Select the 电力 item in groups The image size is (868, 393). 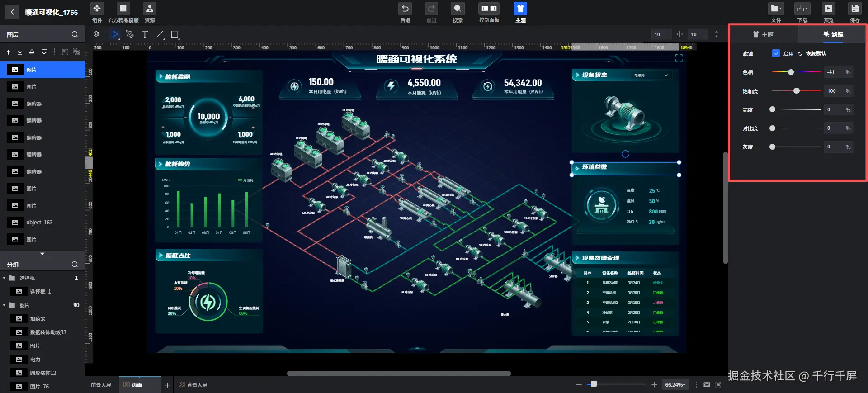pyautogui.click(x=42, y=360)
